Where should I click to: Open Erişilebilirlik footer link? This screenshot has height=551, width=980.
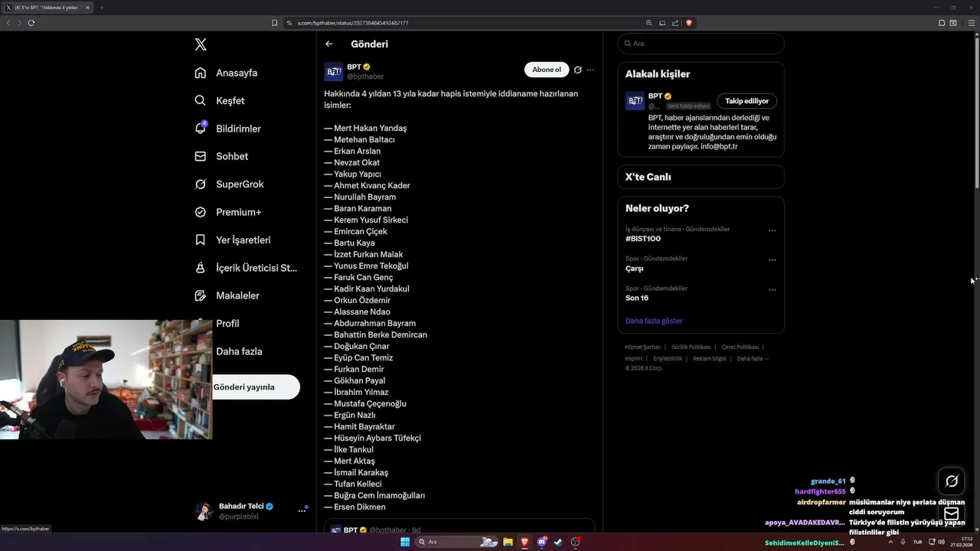point(668,358)
